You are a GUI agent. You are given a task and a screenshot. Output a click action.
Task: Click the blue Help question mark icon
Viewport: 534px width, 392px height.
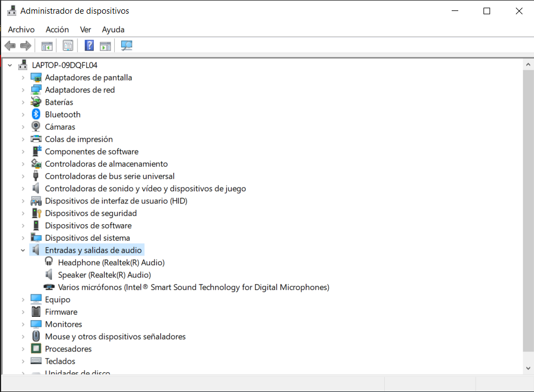(89, 46)
